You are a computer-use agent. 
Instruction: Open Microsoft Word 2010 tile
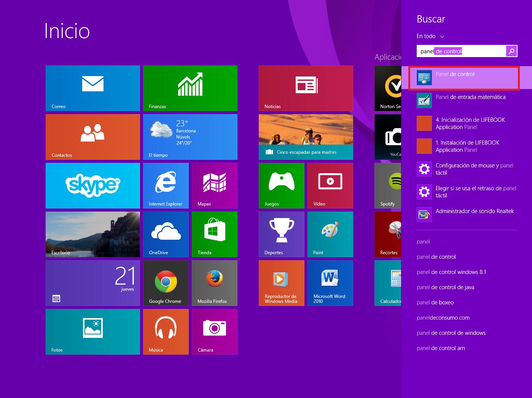pyautogui.click(x=330, y=283)
